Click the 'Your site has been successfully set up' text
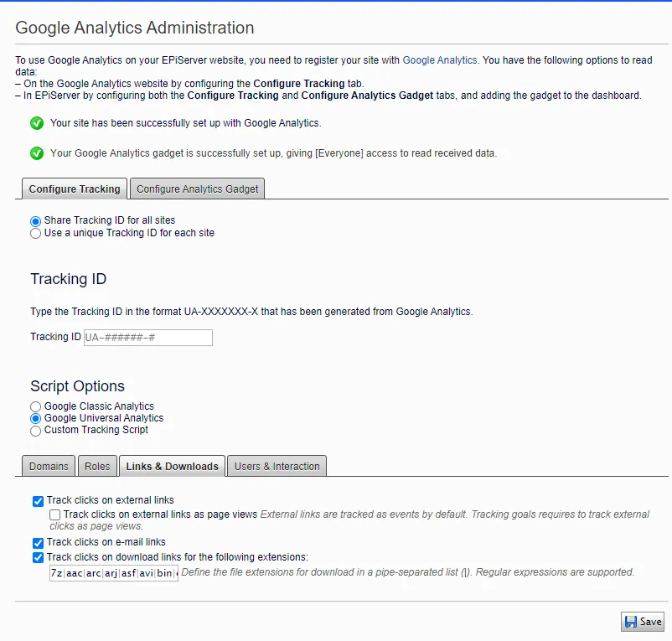 pyautogui.click(x=185, y=123)
